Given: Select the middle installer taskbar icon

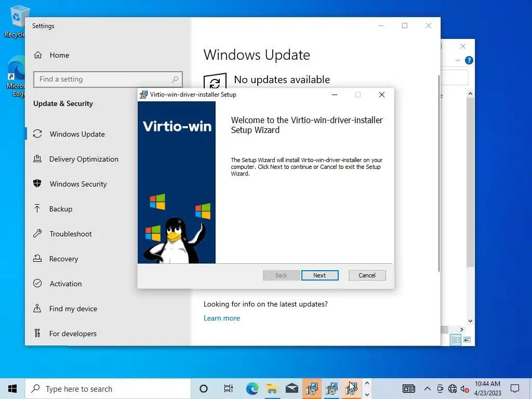Looking at the screenshot, I should click(x=331, y=389).
